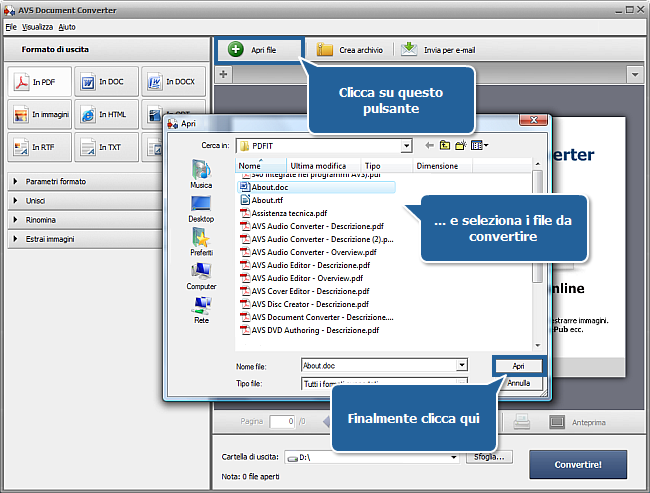Open Musica location in places bar

click(x=201, y=174)
